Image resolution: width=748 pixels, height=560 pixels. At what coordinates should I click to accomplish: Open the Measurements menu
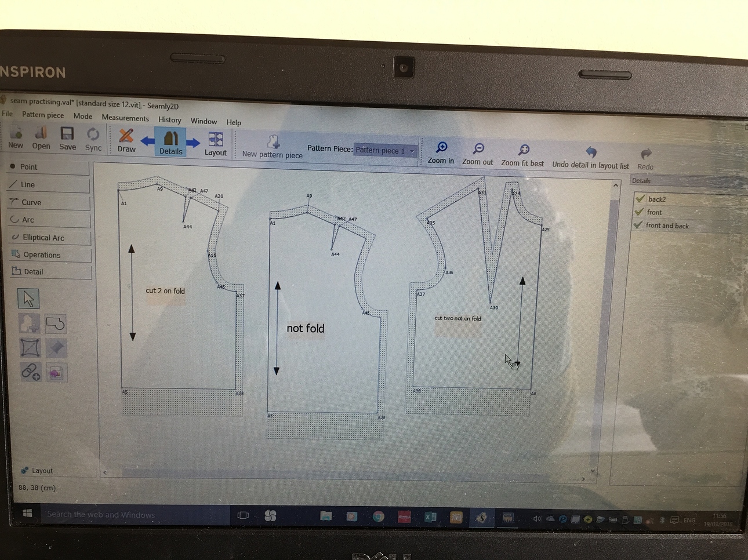pyautogui.click(x=125, y=118)
